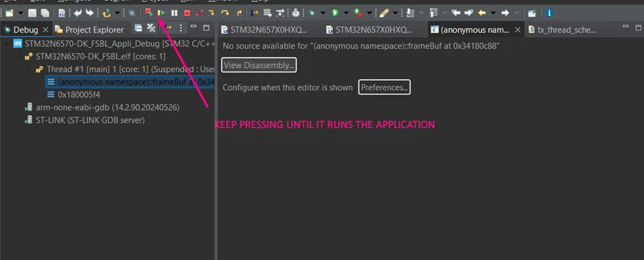Toggle Use Step Filters icon
This screenshot has width=644, height=260.
pos(280,13)
